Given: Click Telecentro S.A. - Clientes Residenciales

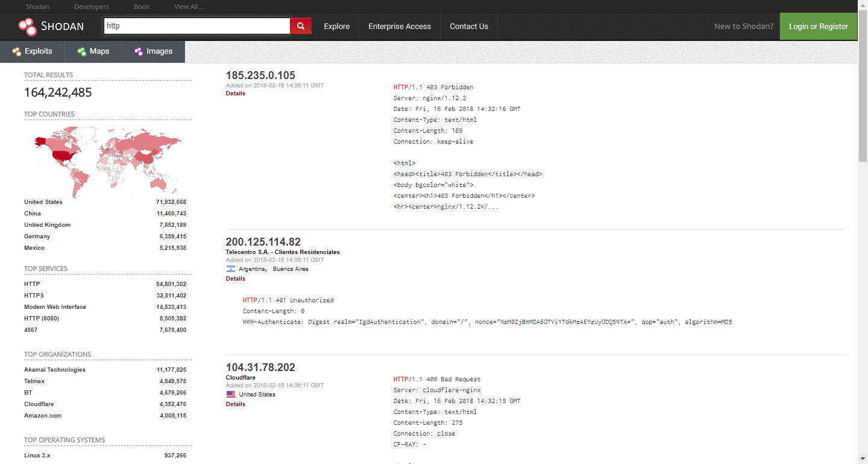Looking at the screenshot, I should click(x=283, y=252).
